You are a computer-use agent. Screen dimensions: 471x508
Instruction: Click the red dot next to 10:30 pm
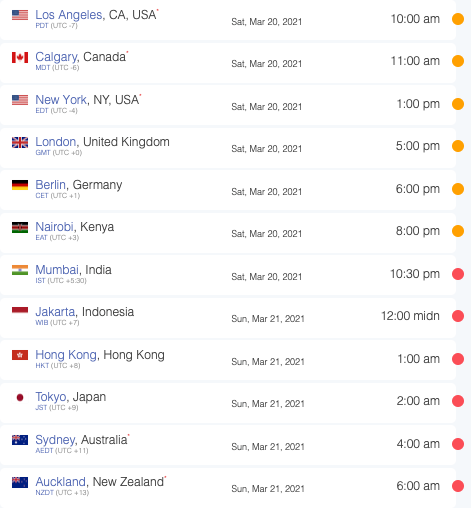click(x=458, y=274)
